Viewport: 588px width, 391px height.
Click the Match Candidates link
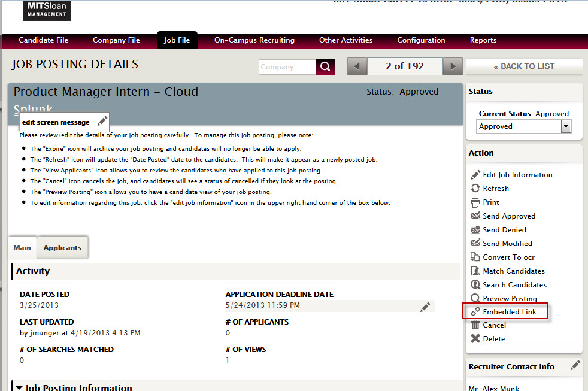click(x=514, y=271)
